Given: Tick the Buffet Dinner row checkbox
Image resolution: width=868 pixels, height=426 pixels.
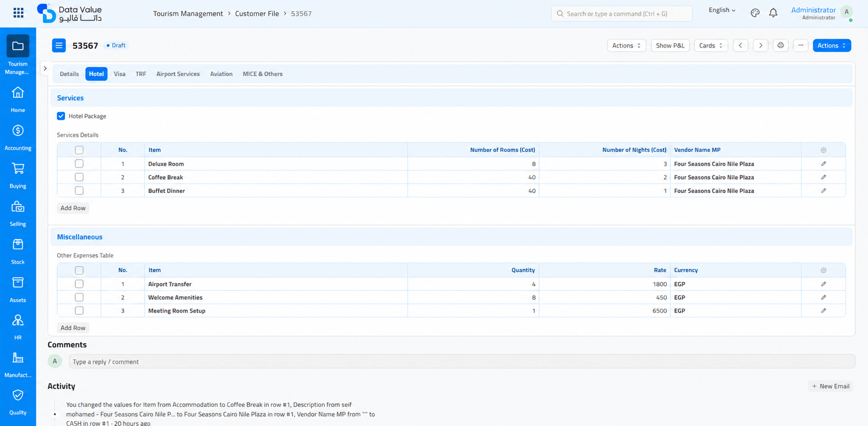Looking at the screenshot, I should (x=79, y=191).
